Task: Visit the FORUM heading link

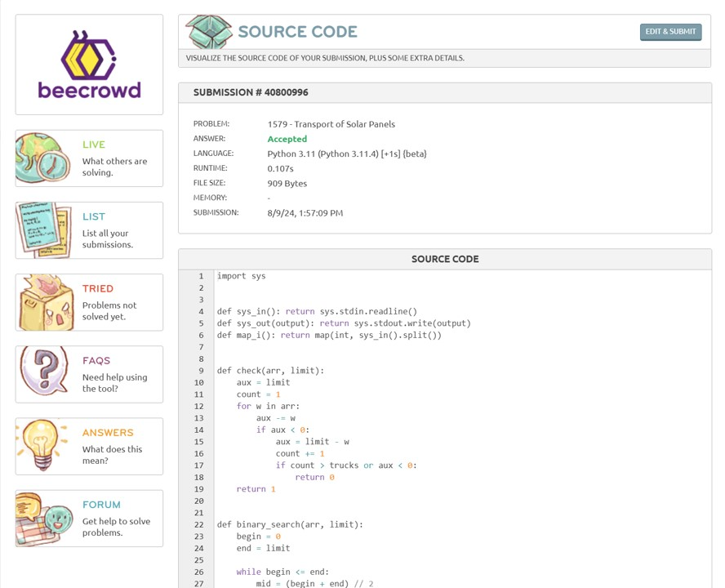Action: [x=101, y=505]
